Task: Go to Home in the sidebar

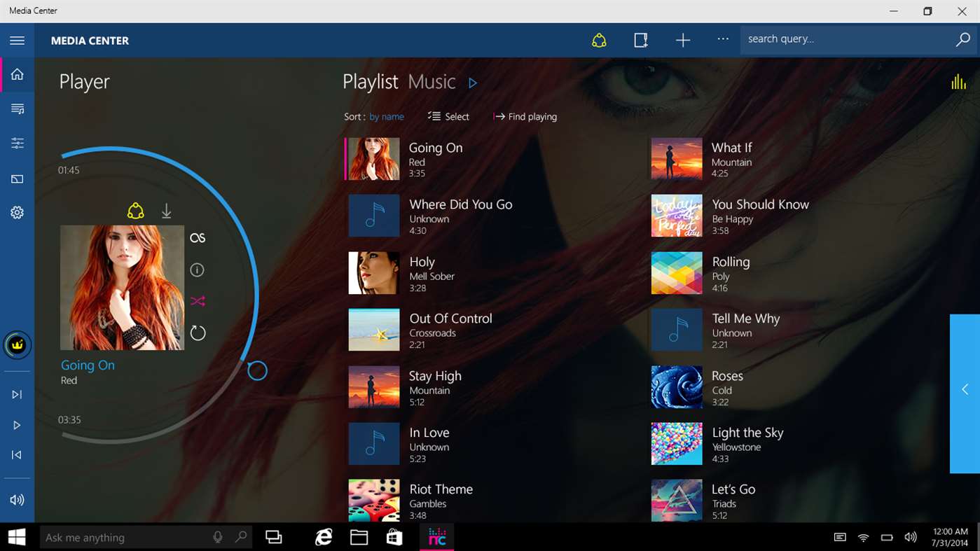Action: coord(17,74)
